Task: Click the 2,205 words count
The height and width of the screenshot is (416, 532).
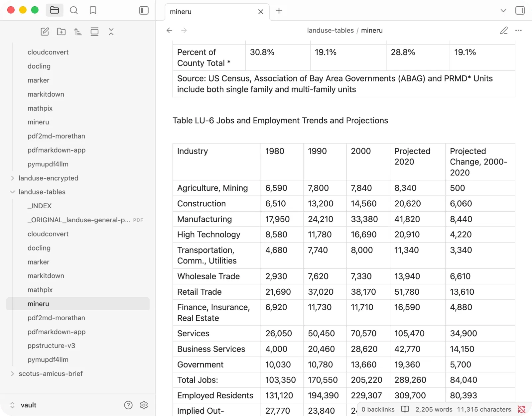Action: [x=434, y=409]
